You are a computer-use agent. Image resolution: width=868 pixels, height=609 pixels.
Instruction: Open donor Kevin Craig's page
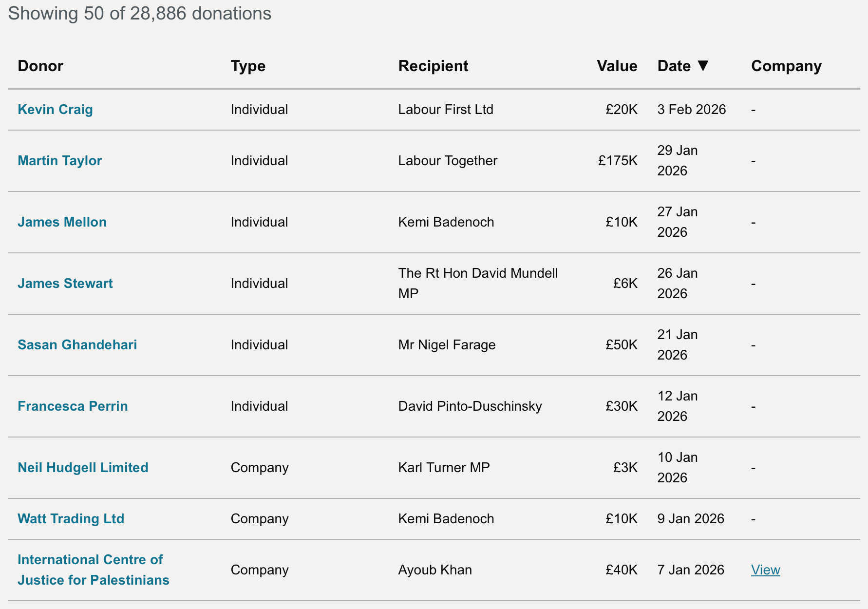click(x=55, y=109)
